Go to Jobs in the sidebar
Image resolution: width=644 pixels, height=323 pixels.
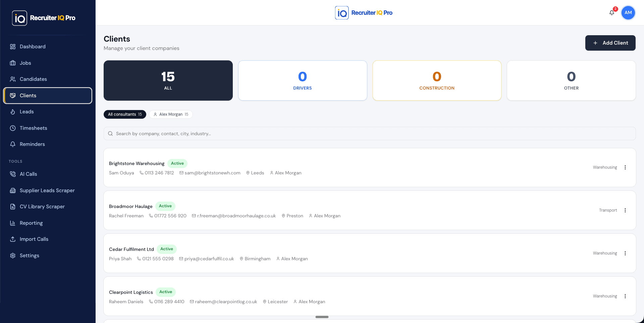click(x=48, y=63)
